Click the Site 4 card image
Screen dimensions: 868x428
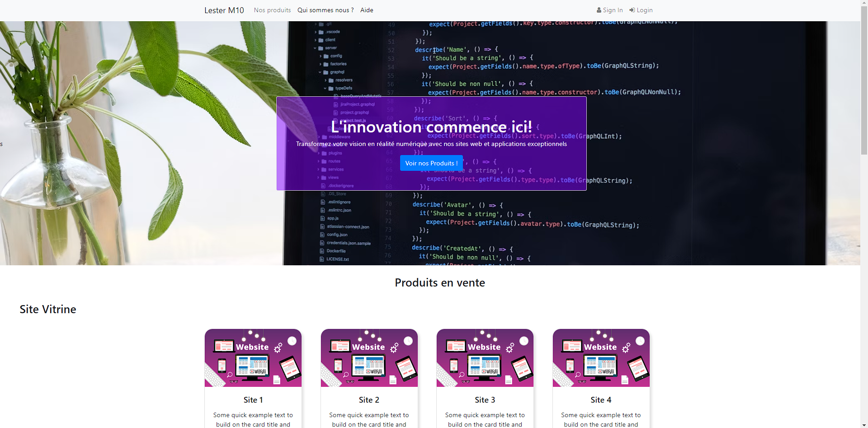[x=601, y=358]
